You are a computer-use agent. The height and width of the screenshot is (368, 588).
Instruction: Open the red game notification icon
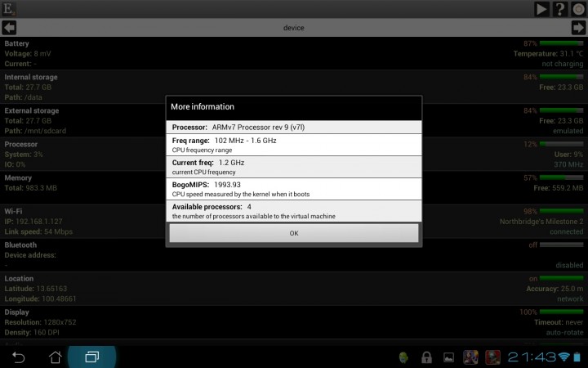pos(492,357)
